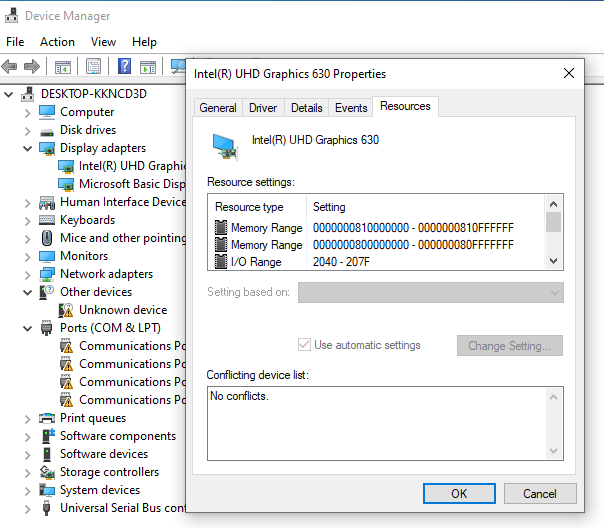Switch to the Driver tab
Viewport: 604px width, 528px height.
263,108
